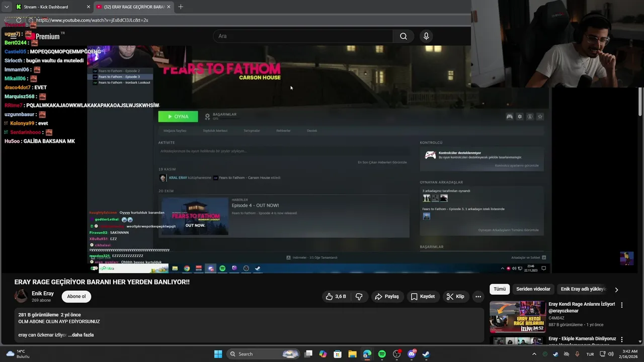
Task: Show more filter chips with right arrow
Action: click(616, 290)
